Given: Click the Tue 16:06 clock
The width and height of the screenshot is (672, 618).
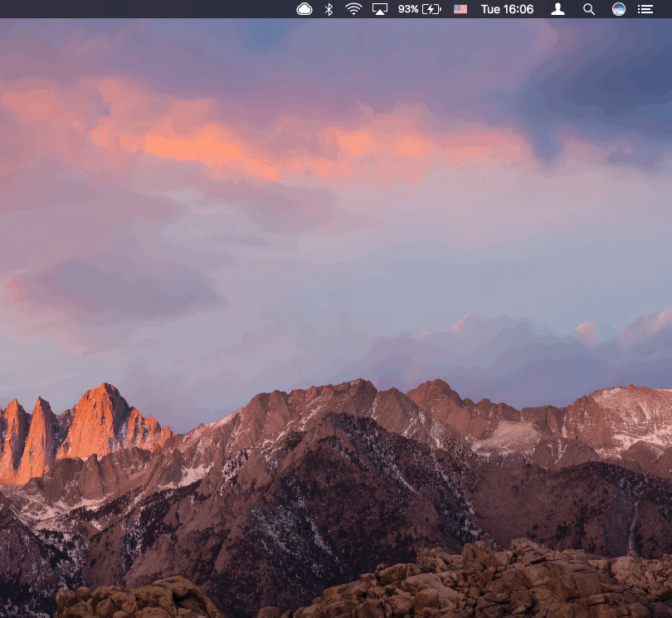Looking at the screenshot, I should pos(507,9).
